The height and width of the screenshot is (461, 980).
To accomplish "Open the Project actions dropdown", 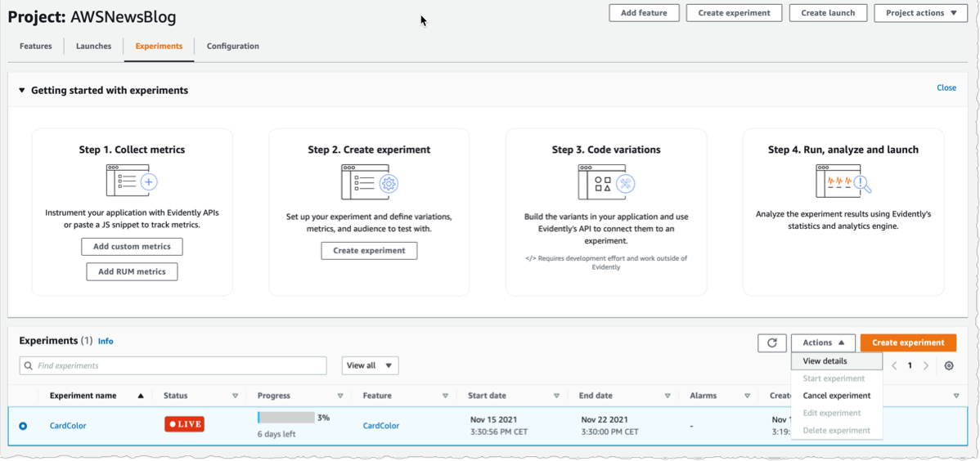I will pos(920,12).
